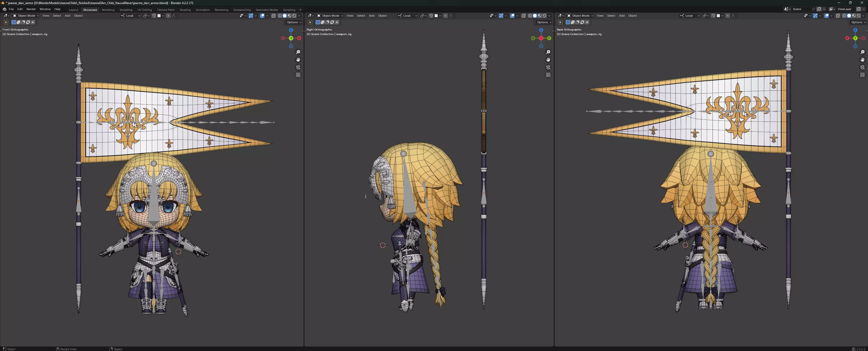Toggle snapping magnet in Back Orthographic viewport
868x351 pixels.
[713, 15]
